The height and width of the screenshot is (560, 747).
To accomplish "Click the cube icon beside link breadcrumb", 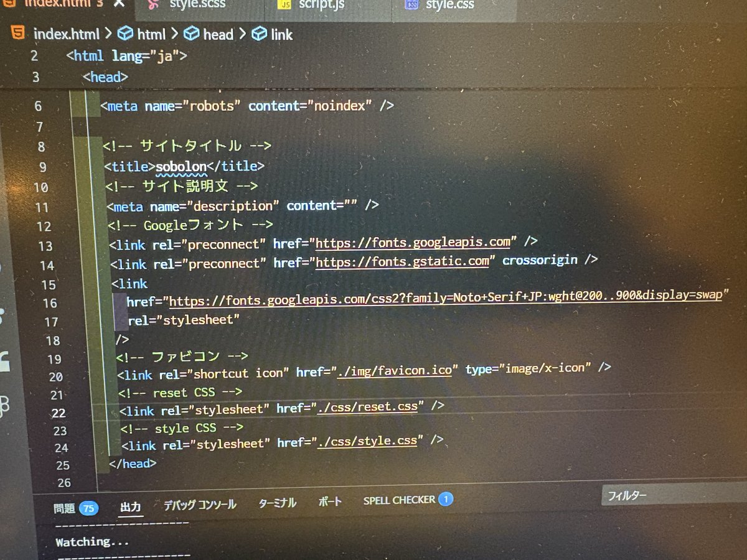I will pos(259,34).
